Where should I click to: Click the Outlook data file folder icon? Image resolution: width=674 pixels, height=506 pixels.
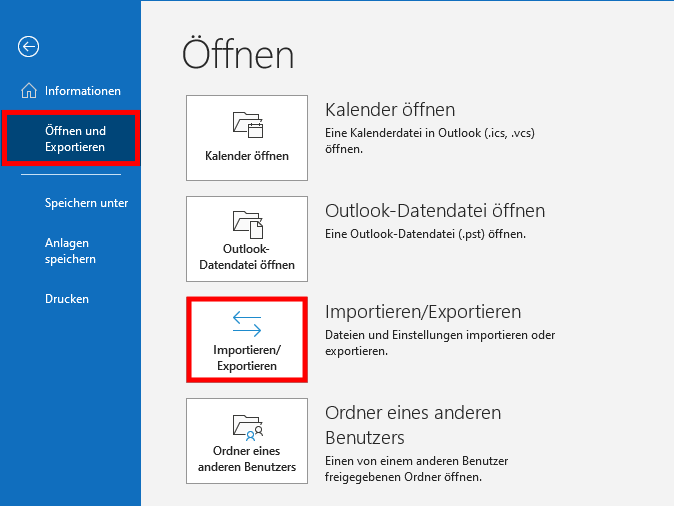[x=246, y=222]
